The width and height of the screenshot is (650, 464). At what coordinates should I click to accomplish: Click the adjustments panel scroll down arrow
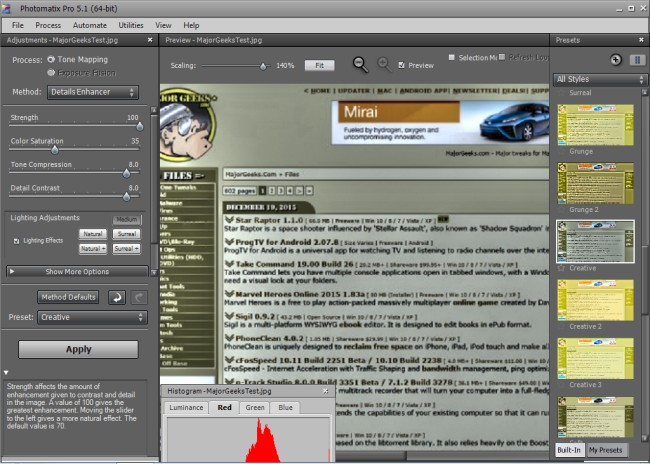[154, 272]
